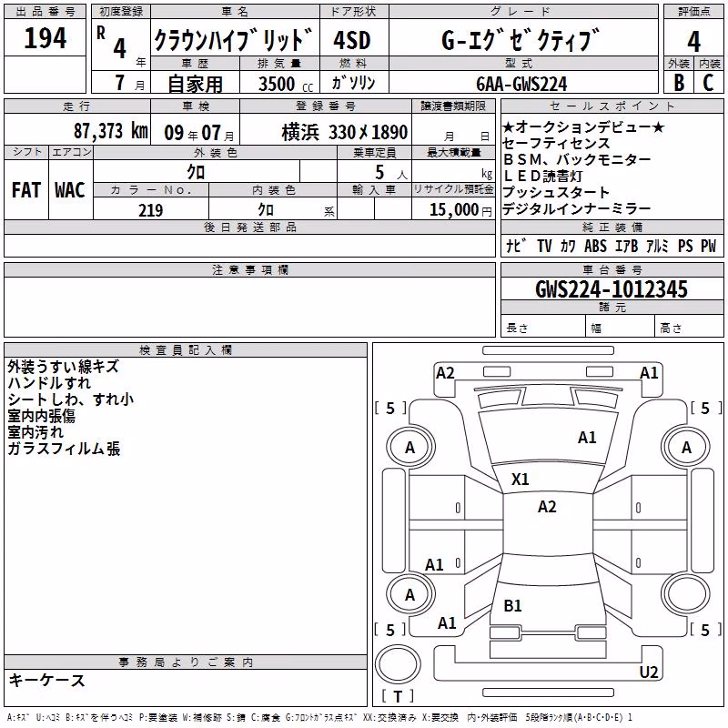The width and height of the screenshot is (728, 728).
Task: Click the ★オークションデビュー★ sales point
Action: coord(583,126)
